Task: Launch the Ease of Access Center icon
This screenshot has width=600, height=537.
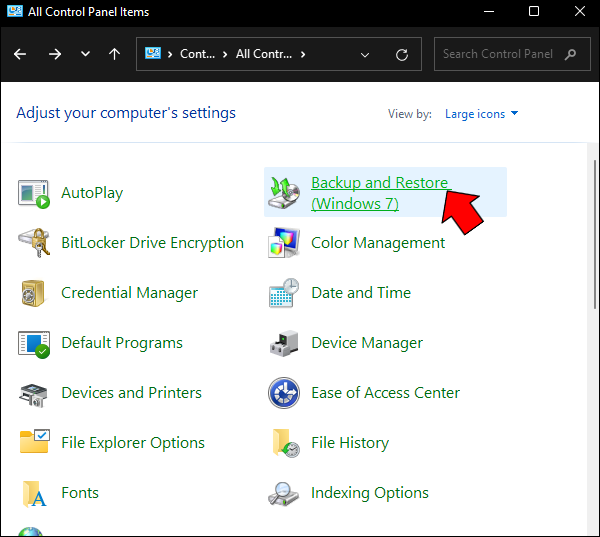Action: 284,393
